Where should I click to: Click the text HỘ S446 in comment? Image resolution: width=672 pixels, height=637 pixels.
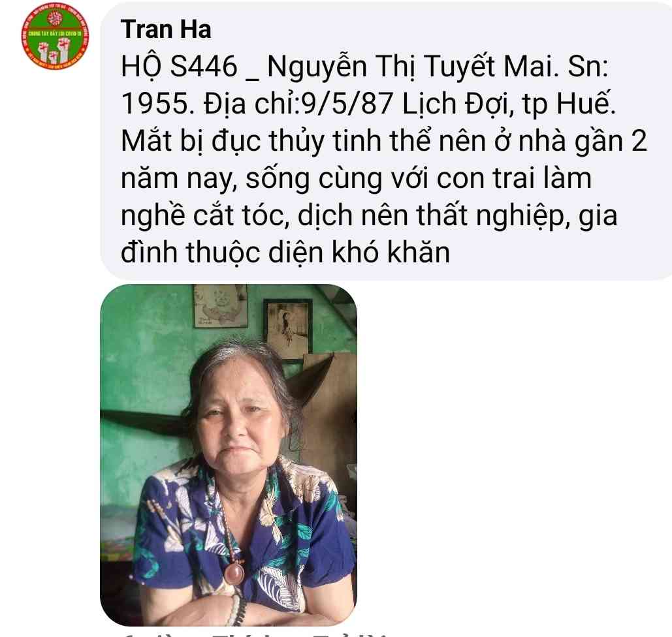179,67
